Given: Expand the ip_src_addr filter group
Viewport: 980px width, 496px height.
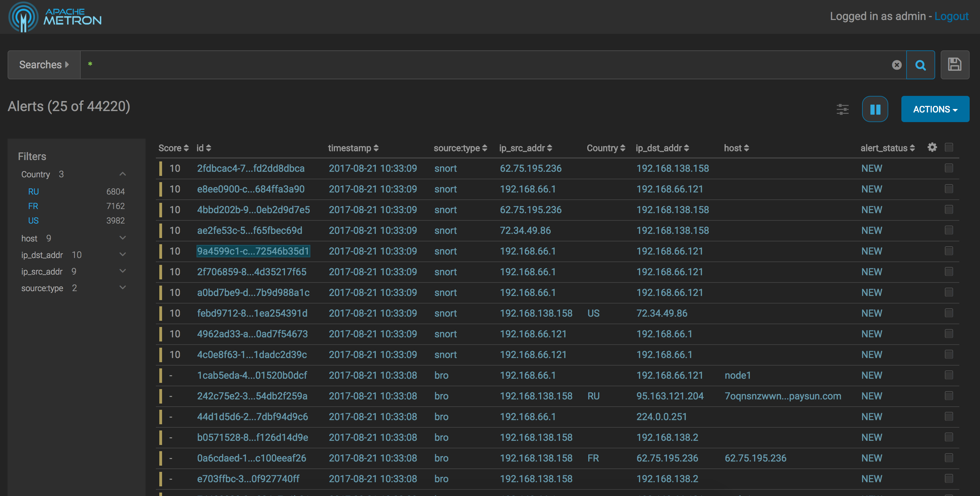Looking at the screenshot, I should (x=122, y=271).
